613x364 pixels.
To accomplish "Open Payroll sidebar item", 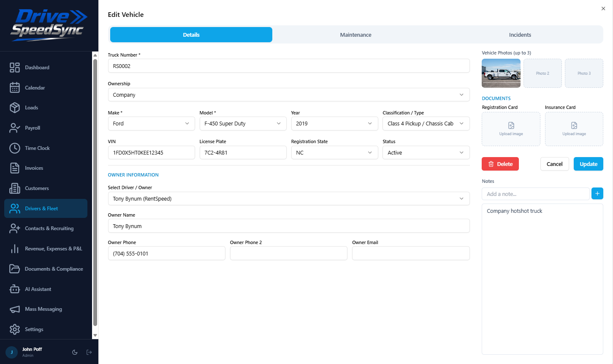I will pos(46,128).
